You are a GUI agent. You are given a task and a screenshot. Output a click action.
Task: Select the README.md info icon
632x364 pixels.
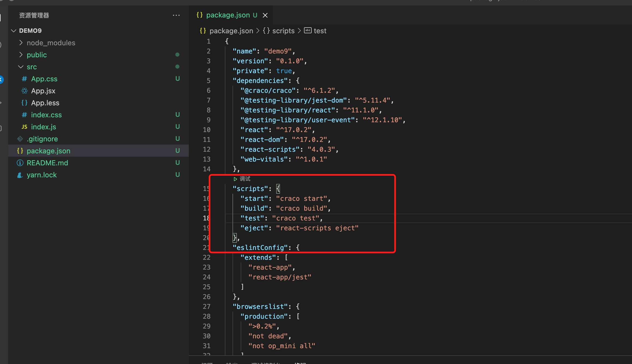click(x=20, y=163)
